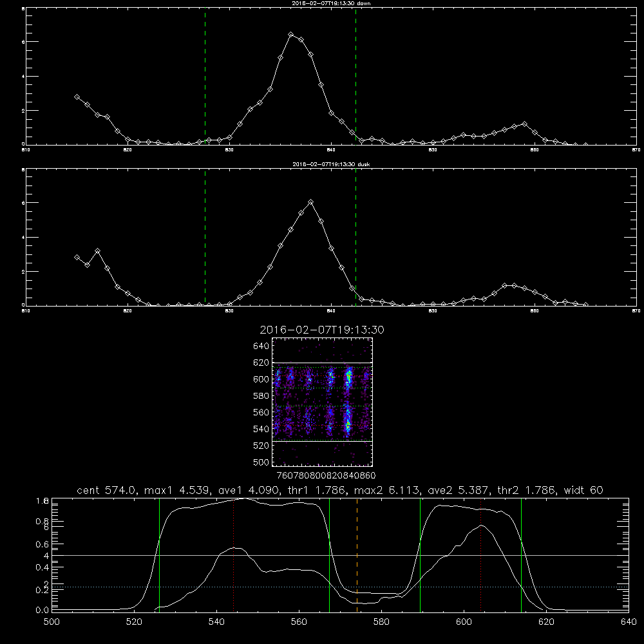644x644 pixels.
Task: Click the solid green line near 589
Action: point(420,555)
